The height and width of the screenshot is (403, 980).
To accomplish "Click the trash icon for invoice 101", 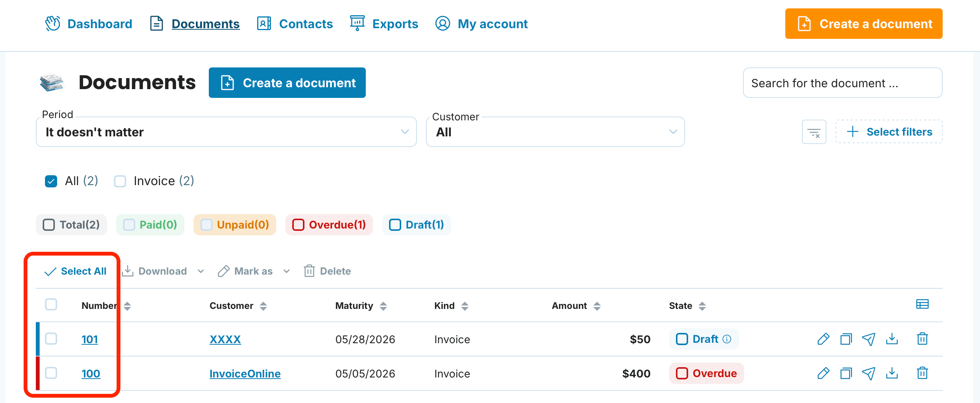I will point(922,339).
